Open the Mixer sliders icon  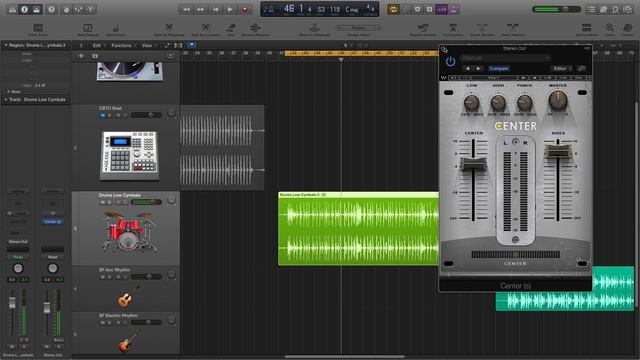coord(78,9)
